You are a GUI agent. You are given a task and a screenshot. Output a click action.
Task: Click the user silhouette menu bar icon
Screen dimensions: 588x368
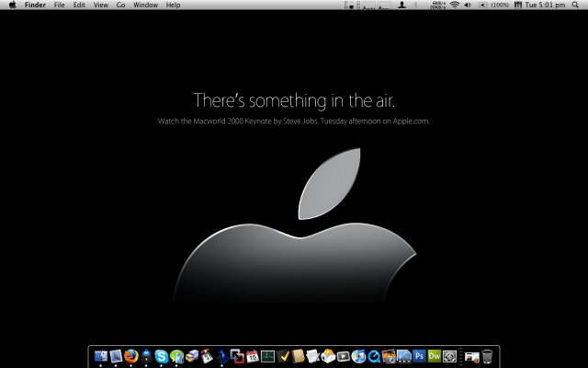click(x=401, y=5)
